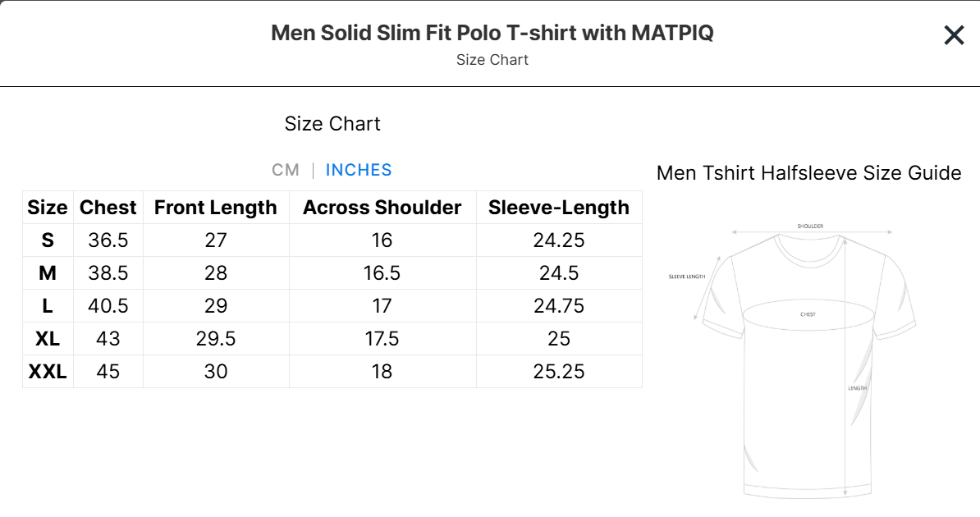This screenshot has width=980, height=517.
Task: Select the M size row label
Action: click(48, 273)
